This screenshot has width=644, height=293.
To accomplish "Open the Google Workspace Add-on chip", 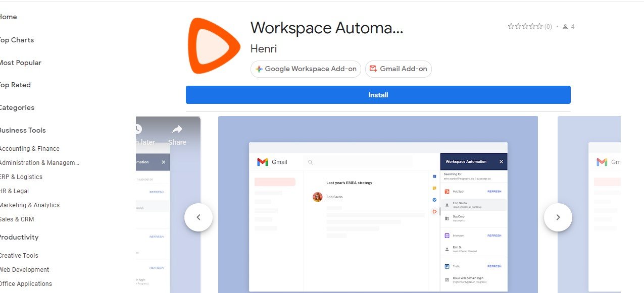I will 306,69.
